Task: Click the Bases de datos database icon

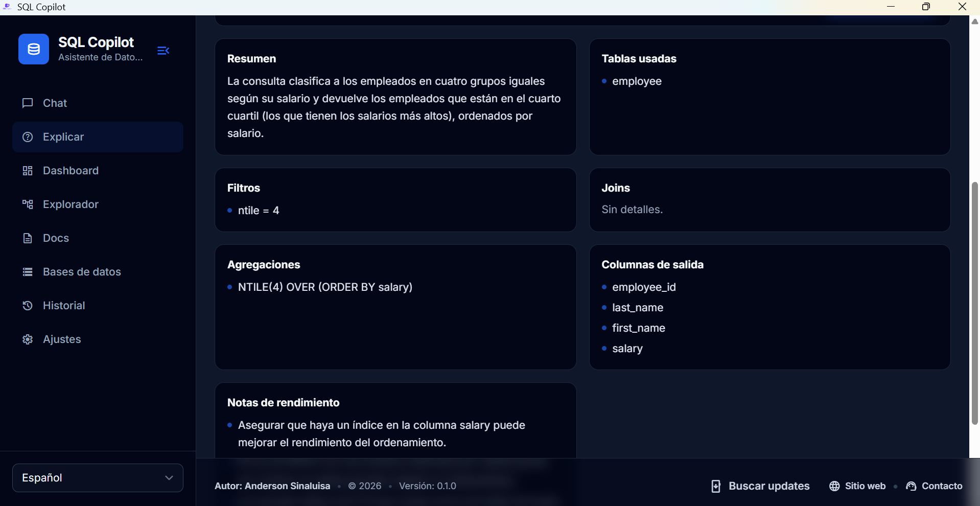Action: point(28,271)
